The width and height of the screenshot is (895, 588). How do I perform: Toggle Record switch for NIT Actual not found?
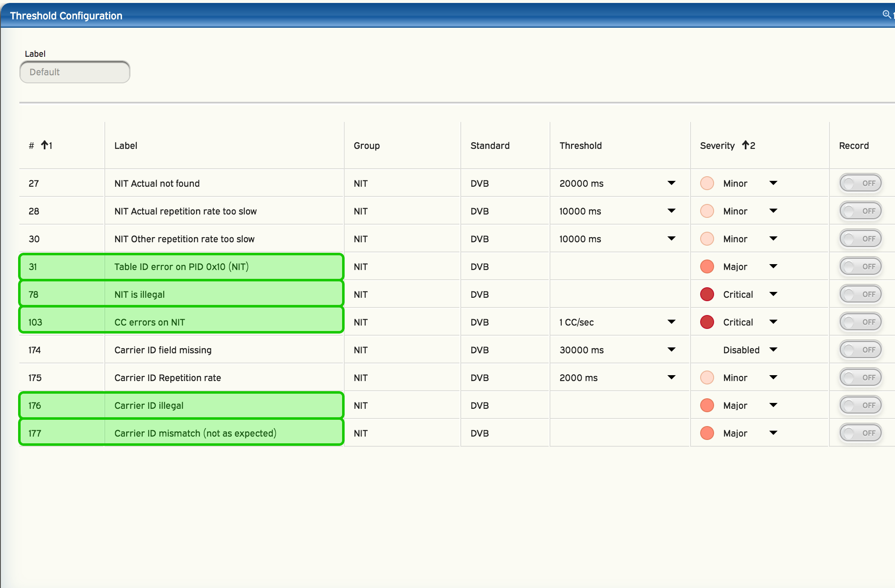pos(860,183)
